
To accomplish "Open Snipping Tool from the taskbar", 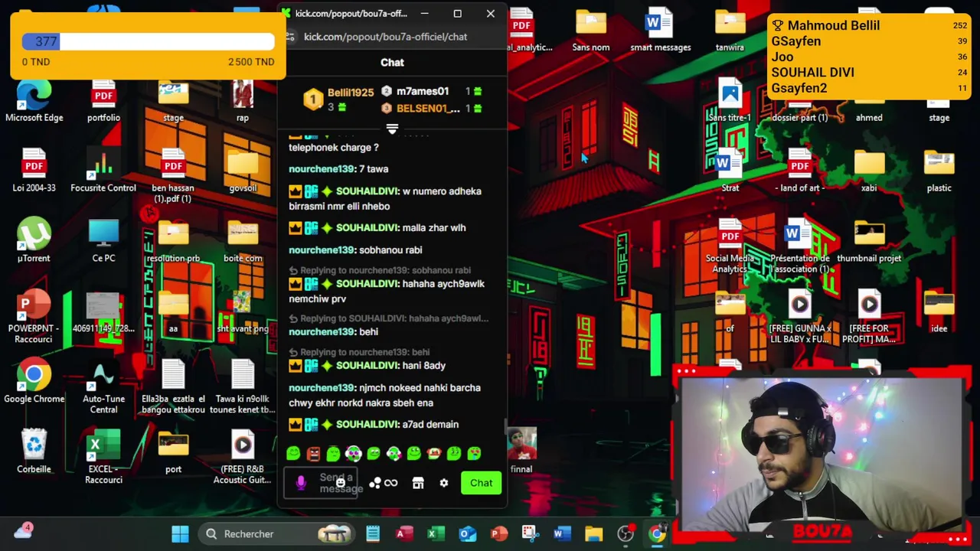I will pos(529,534).
